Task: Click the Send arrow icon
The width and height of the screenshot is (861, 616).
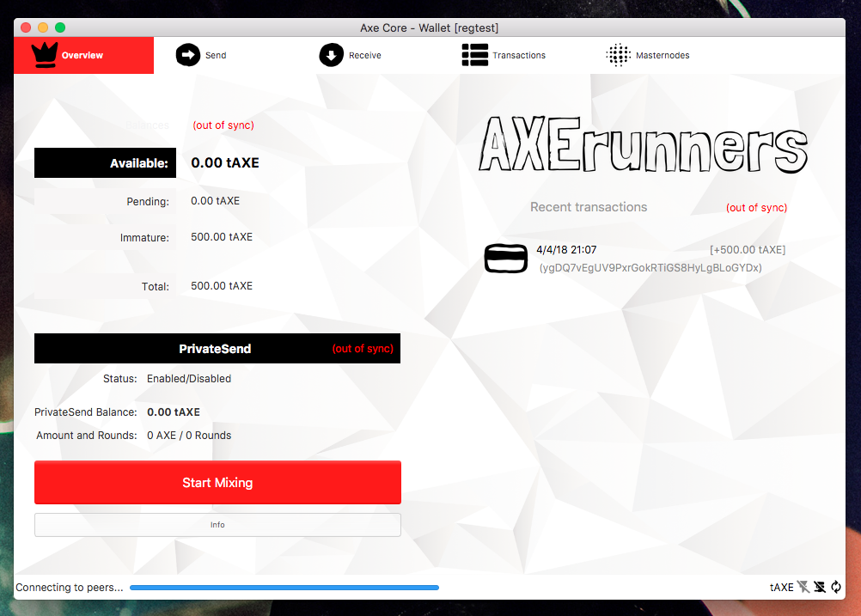Action: click(x=188, y=55)
